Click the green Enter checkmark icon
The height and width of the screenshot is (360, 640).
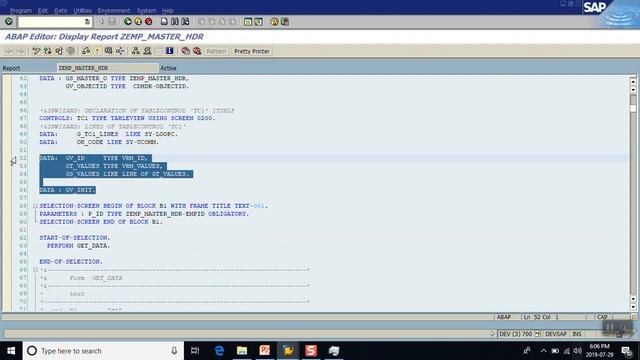9,21
